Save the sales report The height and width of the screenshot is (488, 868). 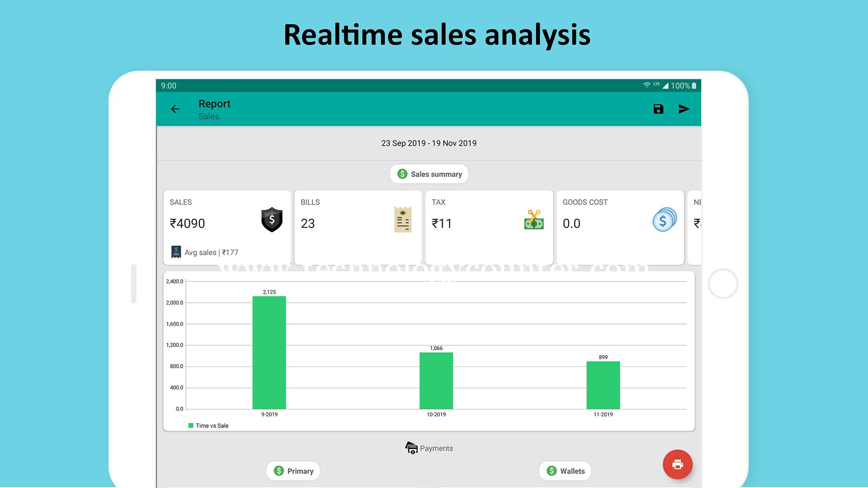[x=658, y=109]
